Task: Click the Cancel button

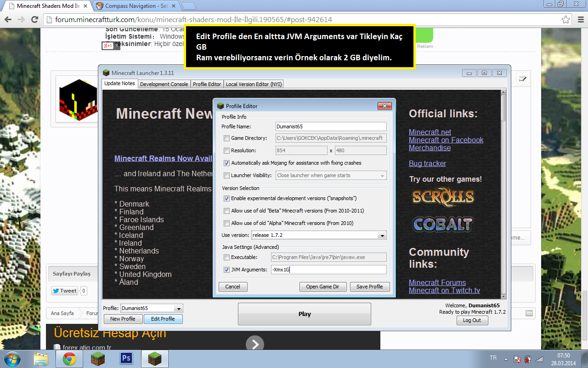Action: pos(233,287)
